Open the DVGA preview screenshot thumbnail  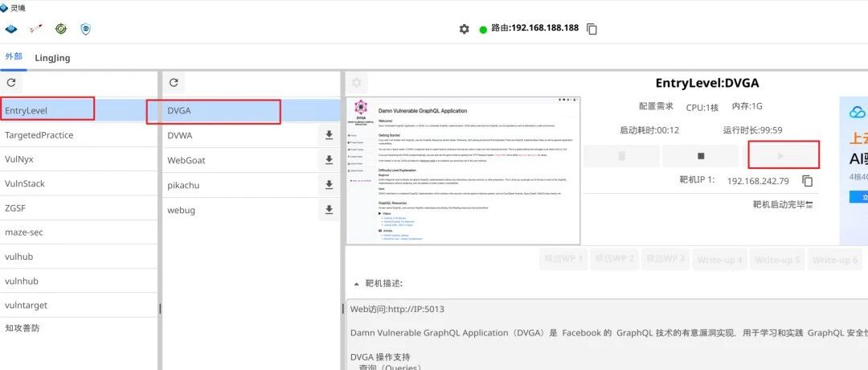[x=463, y=171]
